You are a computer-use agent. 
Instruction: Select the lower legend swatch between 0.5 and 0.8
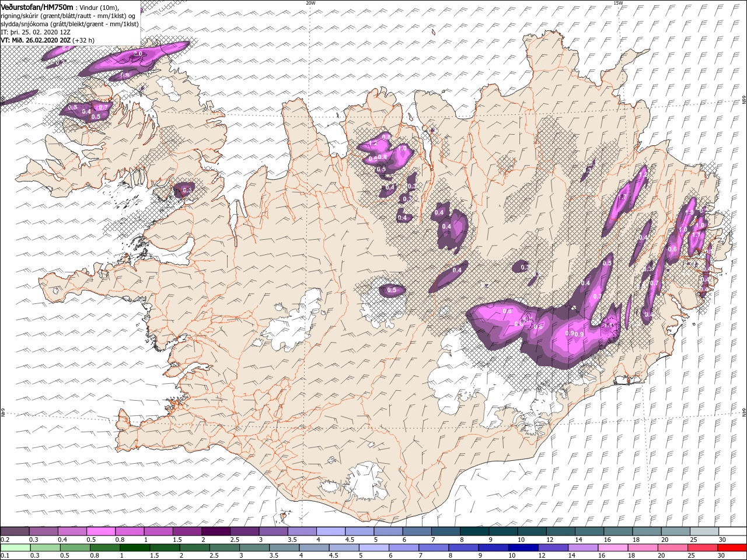[75, 548]
